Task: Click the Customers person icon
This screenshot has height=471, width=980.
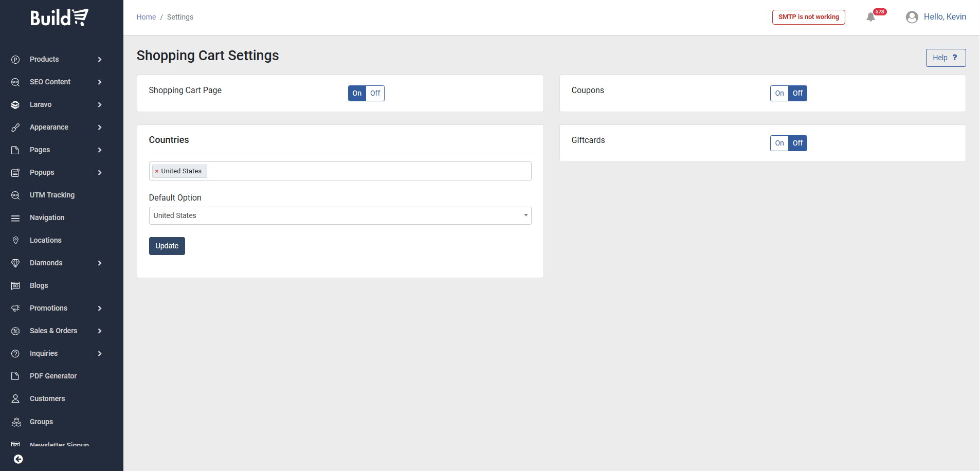Action: click(15, 399)
